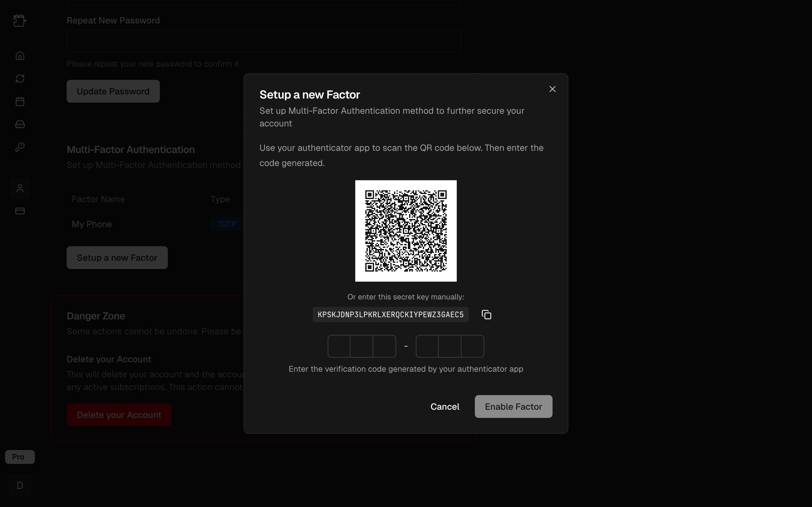Click the first verification code digit box
This screenshot has width=812, height=507.
point(339,346)
